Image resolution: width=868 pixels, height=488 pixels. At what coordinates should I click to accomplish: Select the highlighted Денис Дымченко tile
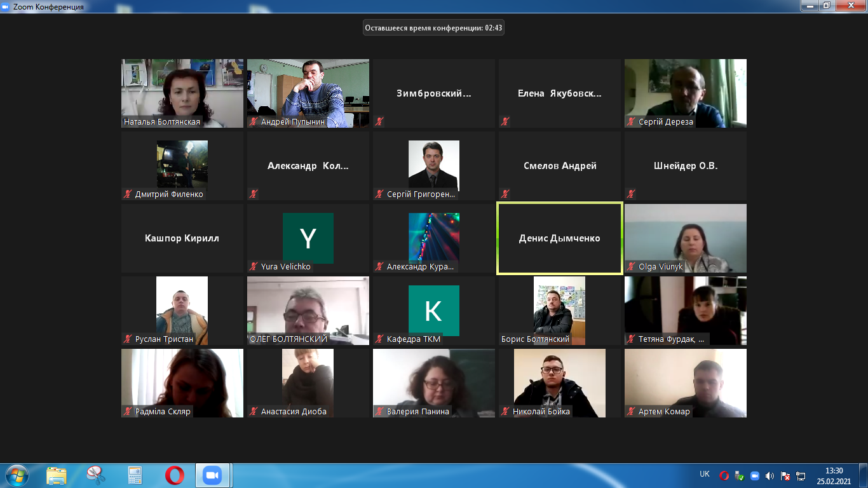point(560,238)
